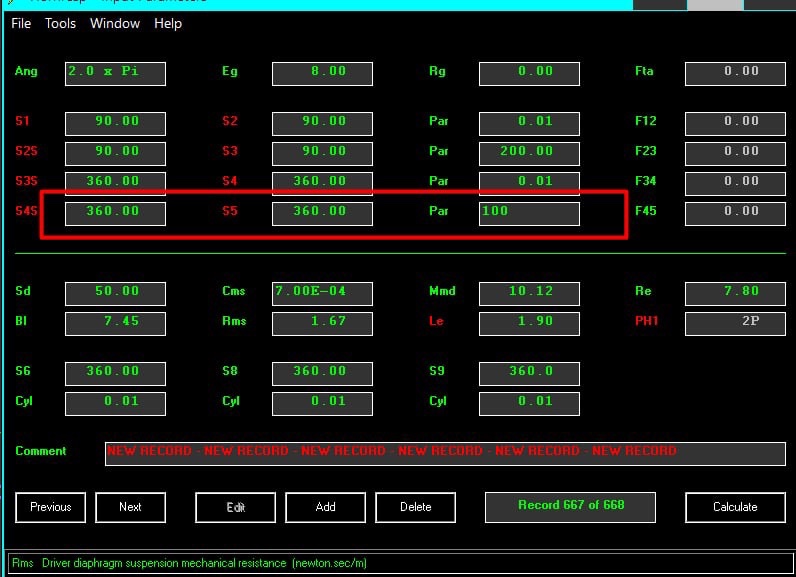Screen dimensions: 796x577
Task: Click the S2S value box
Action: coord(115,154)
